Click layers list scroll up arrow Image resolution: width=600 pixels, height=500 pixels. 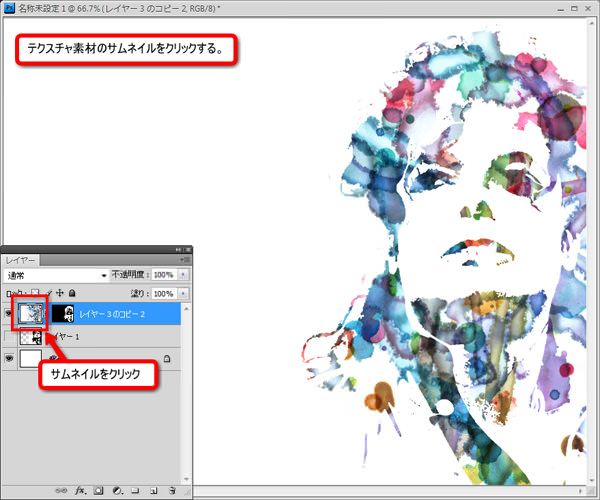pyautogui.click(x=186, y=308)
